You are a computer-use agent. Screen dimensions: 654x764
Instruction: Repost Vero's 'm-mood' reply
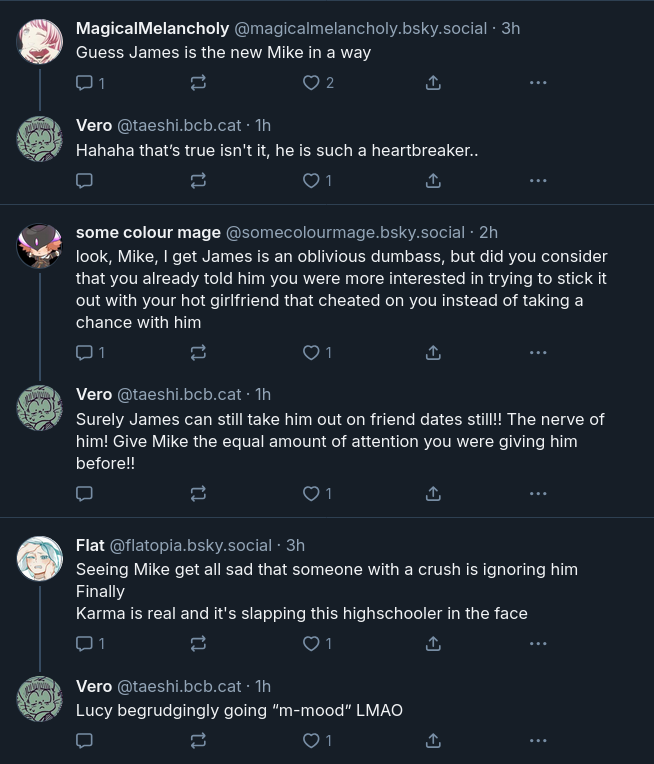[198, 741]
